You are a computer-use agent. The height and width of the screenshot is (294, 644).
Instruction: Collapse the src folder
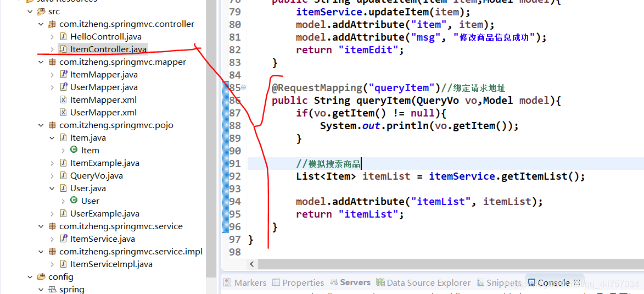pos(30,12)
